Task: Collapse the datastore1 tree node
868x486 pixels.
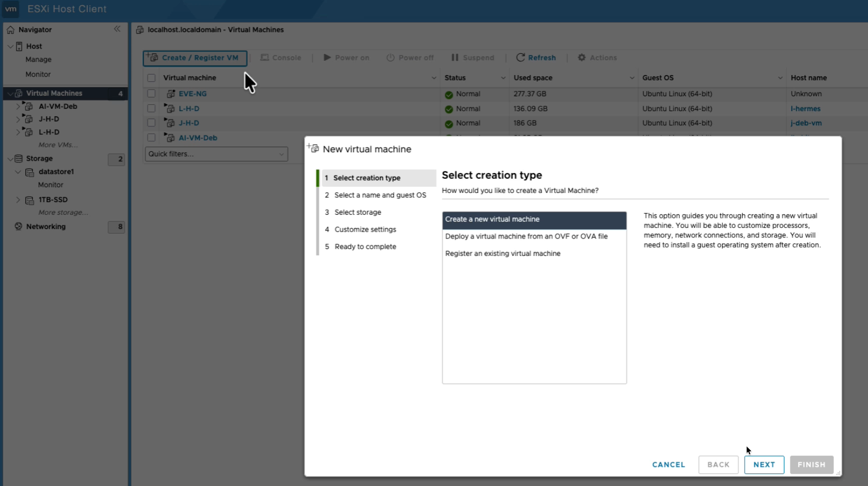Action: [x=18, y=172]
